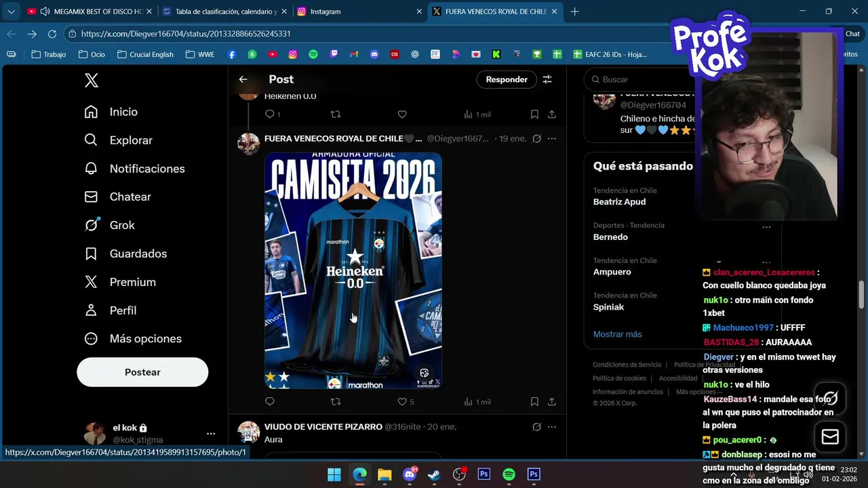The image size is (868, 488).
Task: Open the Bernedo trend
Action: coord(610,237)
